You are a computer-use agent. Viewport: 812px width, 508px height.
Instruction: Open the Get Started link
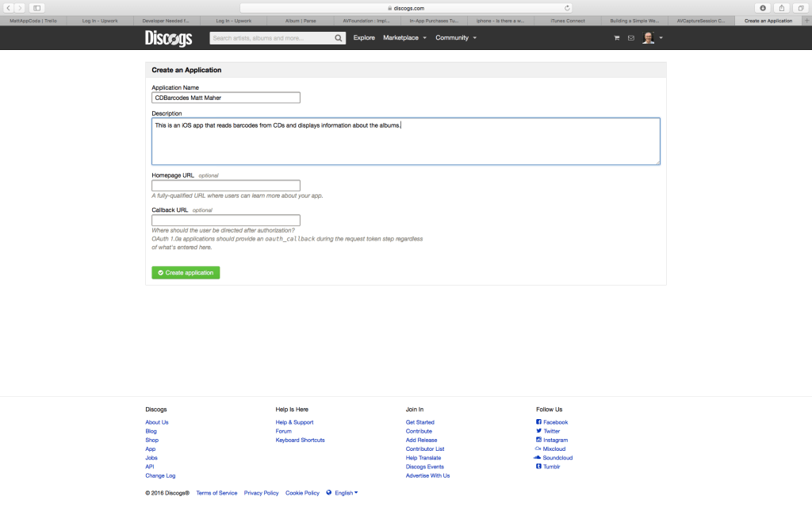coord(420,422)
